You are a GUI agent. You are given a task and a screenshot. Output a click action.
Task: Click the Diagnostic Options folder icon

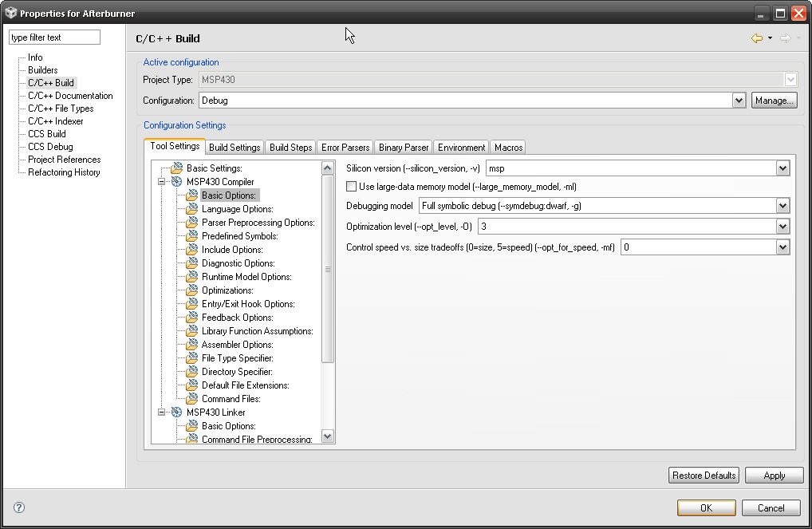pyautogui.click(x=191, y=263)
